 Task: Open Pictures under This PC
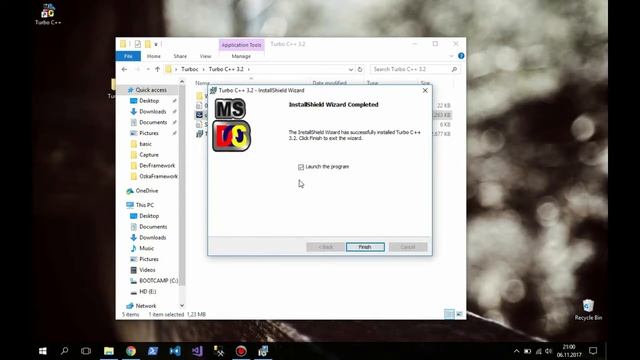click(149, 259)
